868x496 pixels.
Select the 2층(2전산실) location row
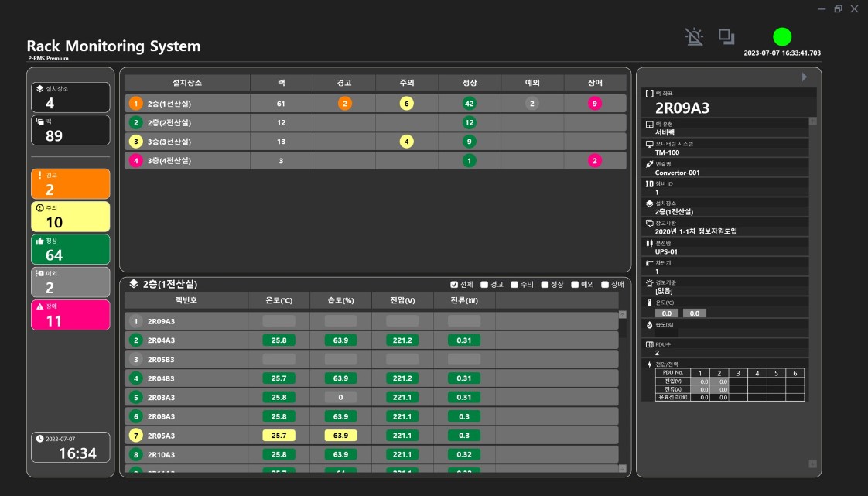pyautogui.click(x=375, y=122)
